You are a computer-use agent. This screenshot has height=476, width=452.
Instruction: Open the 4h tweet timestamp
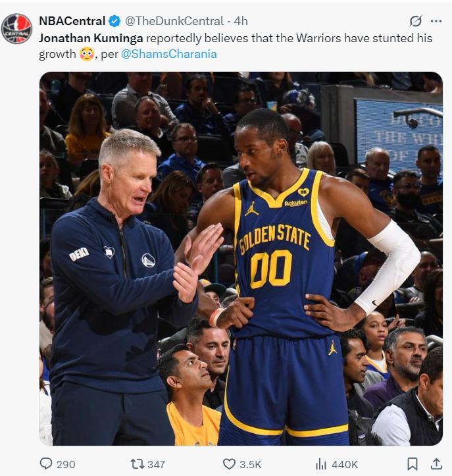[241, 21]
